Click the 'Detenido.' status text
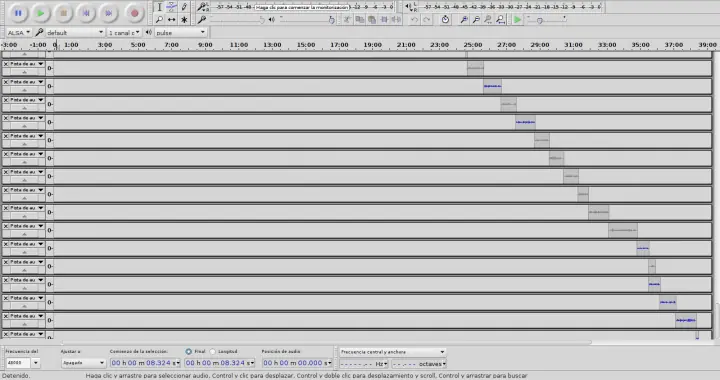720x380 pixels. 16,375
